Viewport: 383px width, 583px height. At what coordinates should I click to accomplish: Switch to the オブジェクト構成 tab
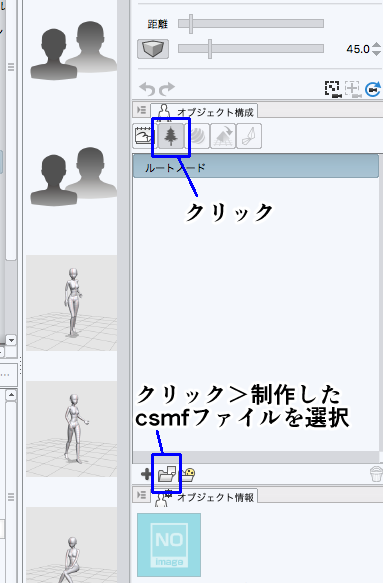[204, 111]
